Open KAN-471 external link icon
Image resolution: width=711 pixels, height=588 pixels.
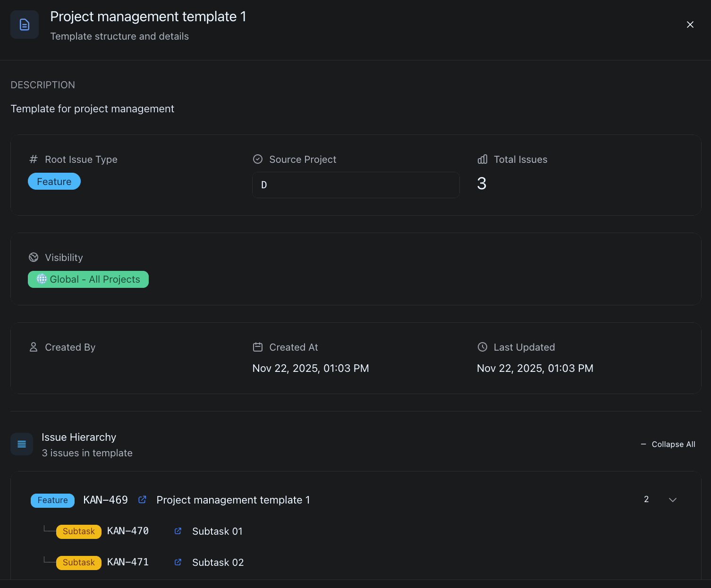178,563
